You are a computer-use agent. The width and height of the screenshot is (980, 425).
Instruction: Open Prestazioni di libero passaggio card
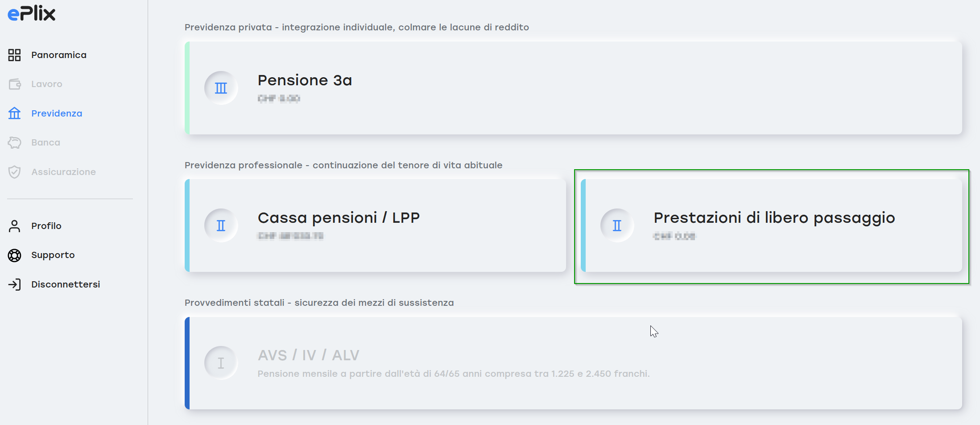(771, 225)
